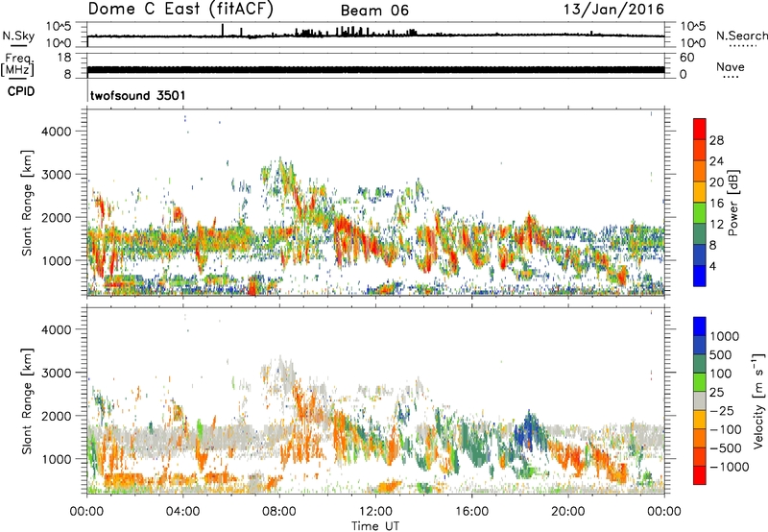
Task: Click the 'Time UT' axis title
Action: point(375,526)
